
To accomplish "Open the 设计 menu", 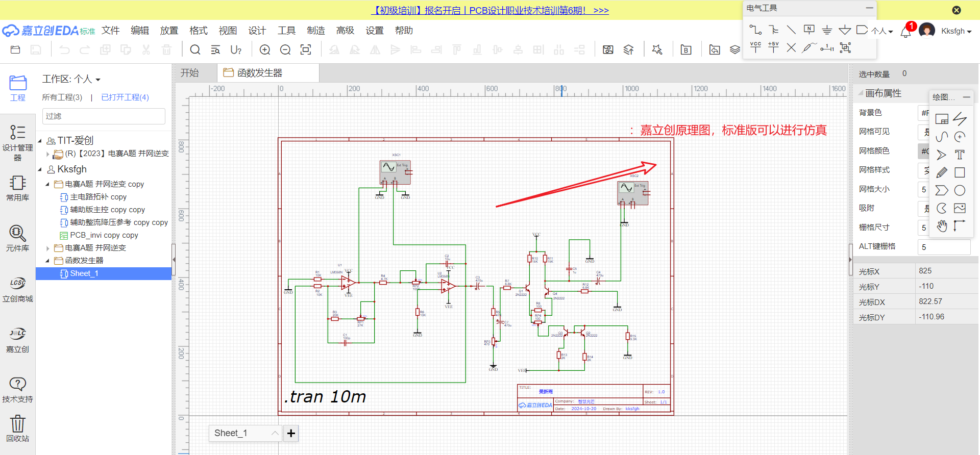I will pyautogui.click(x=257, y=31).
